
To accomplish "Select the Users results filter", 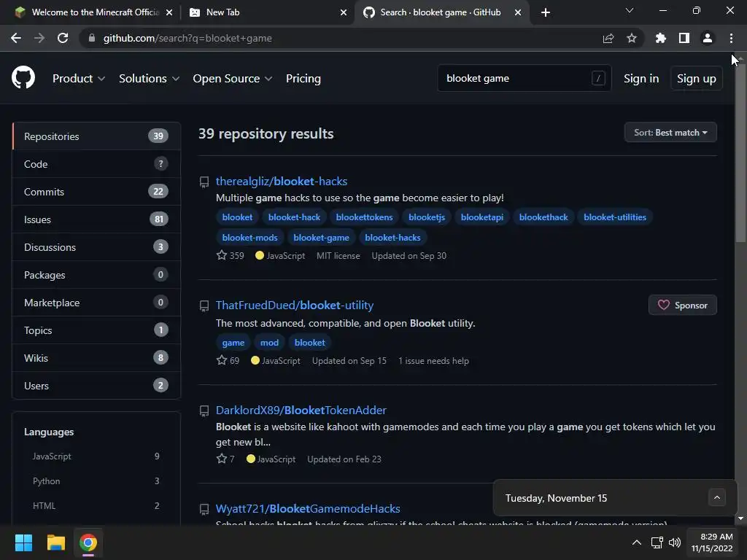I will [x=96, y=386].
